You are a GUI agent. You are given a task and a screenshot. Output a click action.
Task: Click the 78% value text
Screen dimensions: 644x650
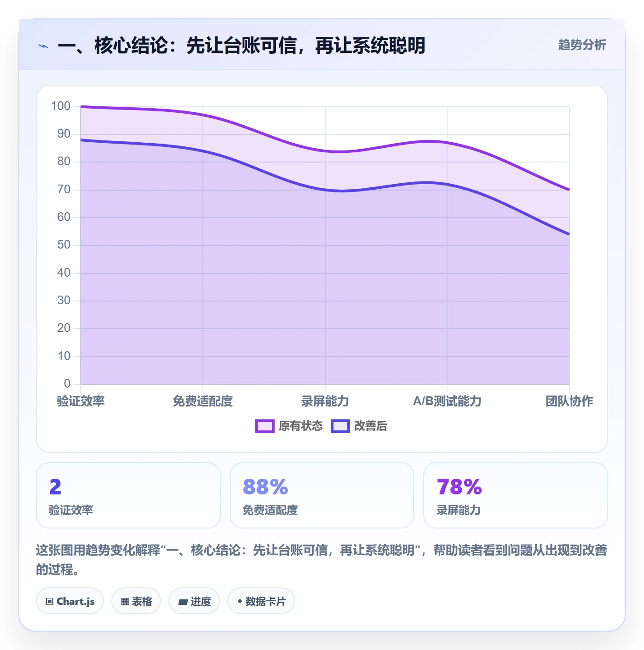(459, 487)
